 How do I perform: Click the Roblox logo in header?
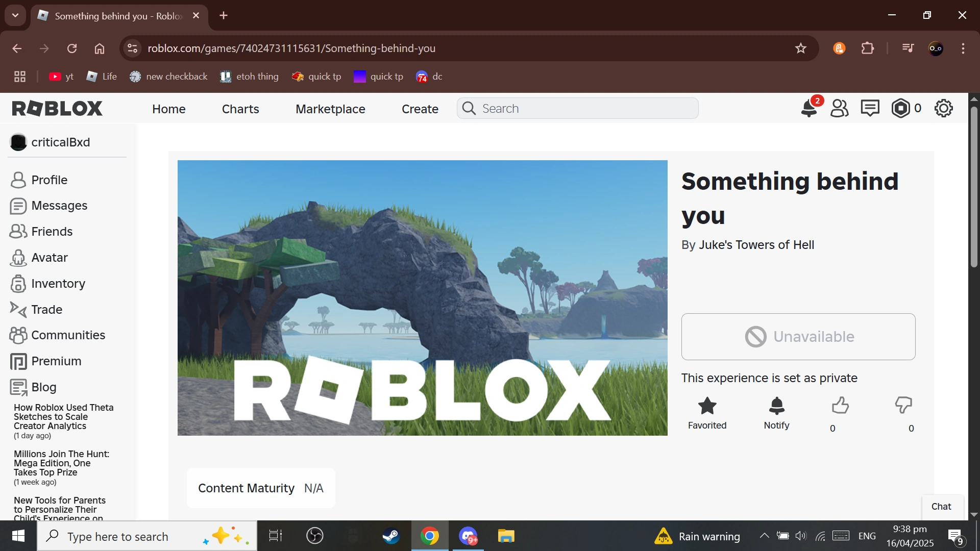click(57, 108)
